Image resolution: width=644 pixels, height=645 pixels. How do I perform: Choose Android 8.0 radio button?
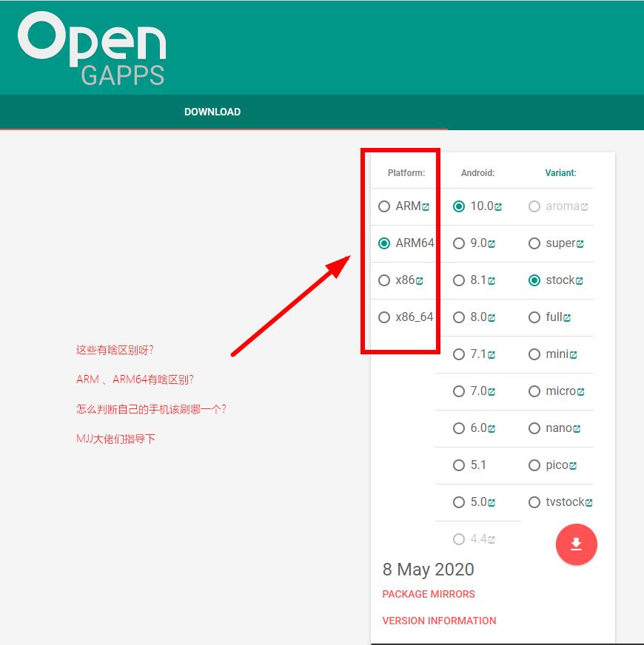coord(459,317)
